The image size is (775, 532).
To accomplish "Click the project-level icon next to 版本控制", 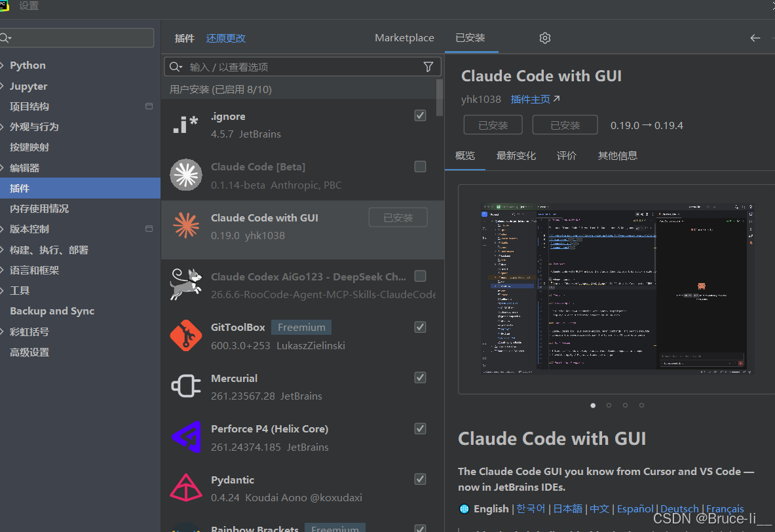I will click(x=149, y=229).
